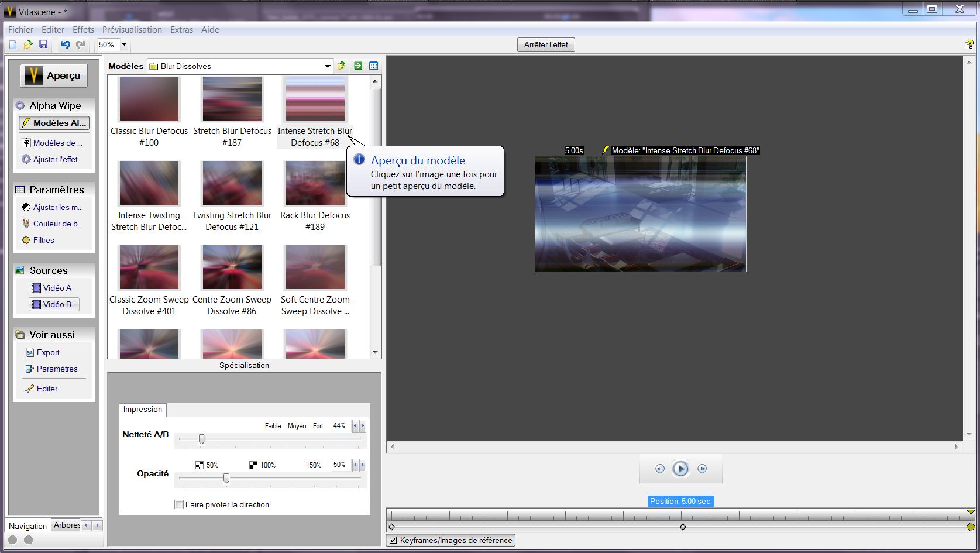The image size is (980, 553).
Task: Toggle Faire pivoter la direction checkbox
Action: pyautogui.click(x=179, y=504)
